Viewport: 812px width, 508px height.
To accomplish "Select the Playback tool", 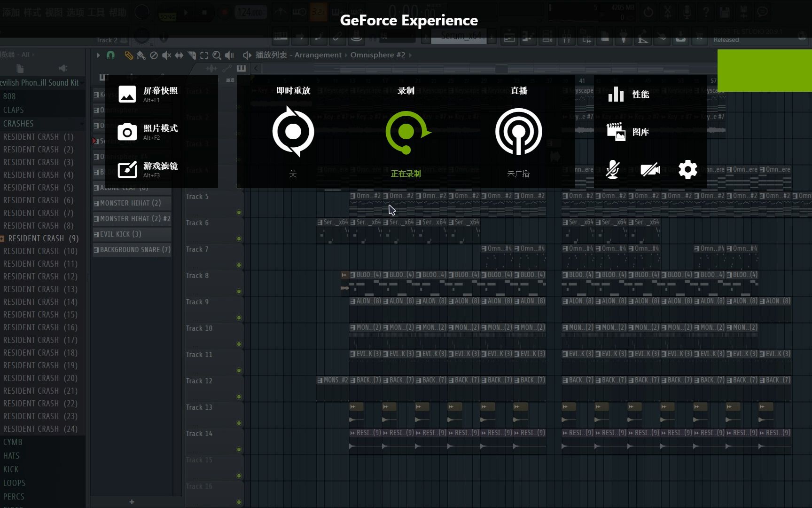I will [229, 55].
